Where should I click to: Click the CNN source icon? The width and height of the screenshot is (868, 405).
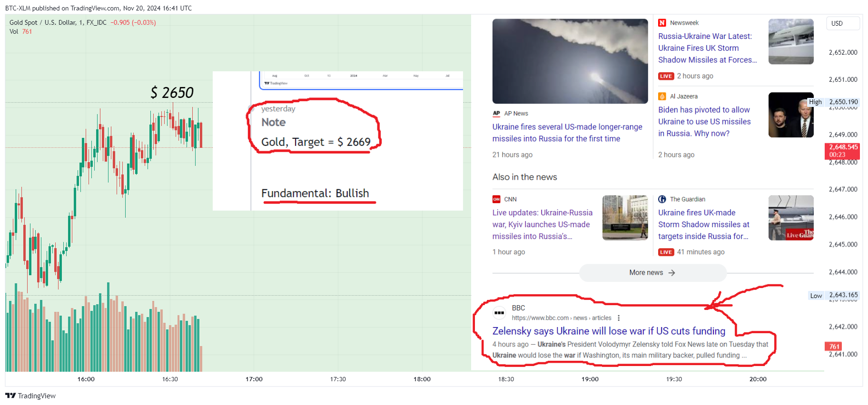click(496, 199)
